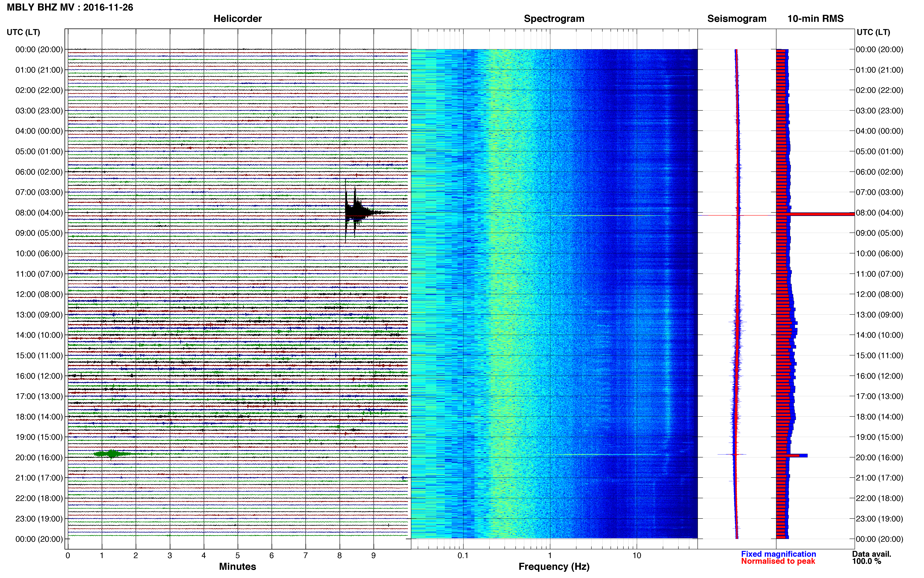Click the blue RMS spike bar near 20:00
Image resolution: width=924 pixels, height=578 pixels.
click(791, 455)
